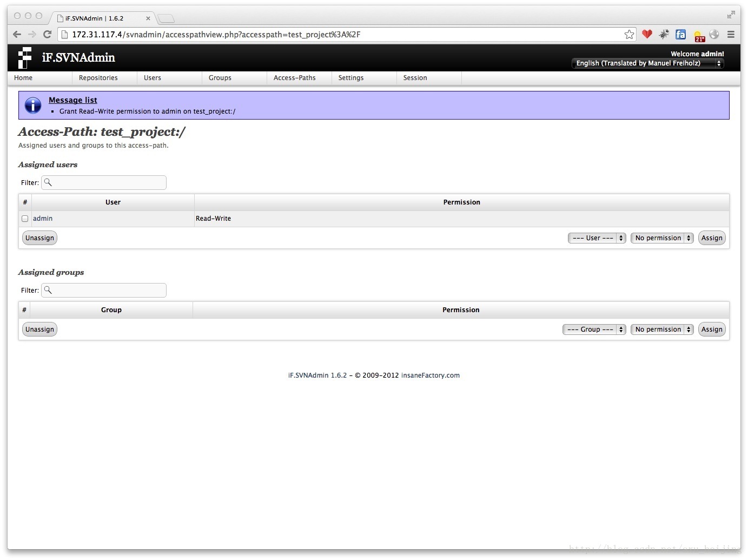
Task: Click the Assigned users filter field
Action: (104, 183)
